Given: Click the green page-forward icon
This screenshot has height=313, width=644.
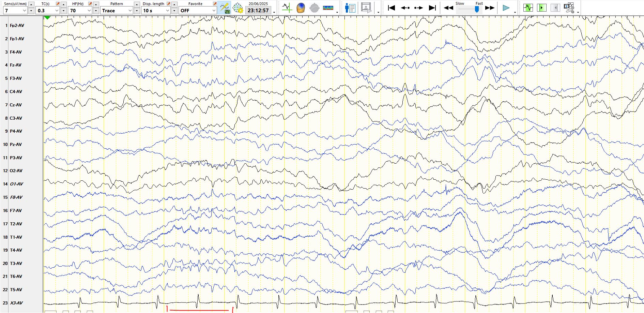Looking at the screenshot, I should 541,8.
